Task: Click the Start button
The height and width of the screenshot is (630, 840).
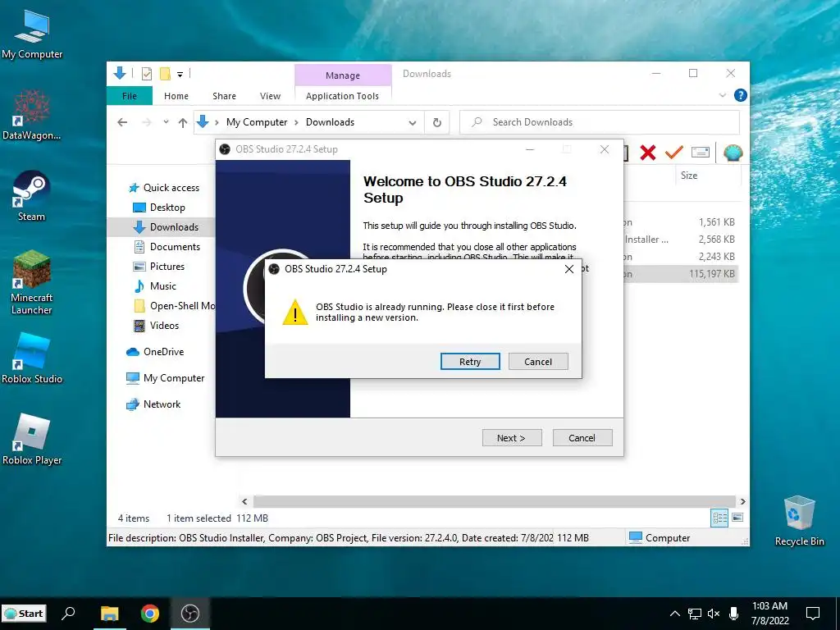Action: (24, 614)
